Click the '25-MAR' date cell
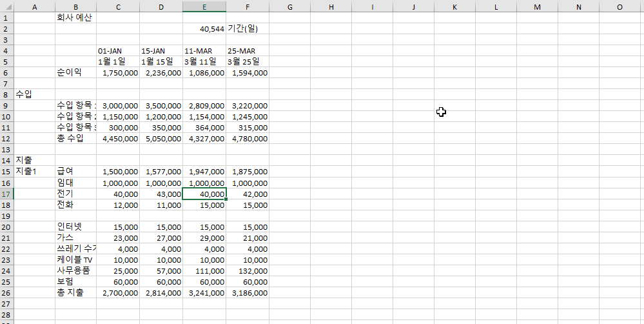Screen dimensions: 644x324 click(248, 51)
